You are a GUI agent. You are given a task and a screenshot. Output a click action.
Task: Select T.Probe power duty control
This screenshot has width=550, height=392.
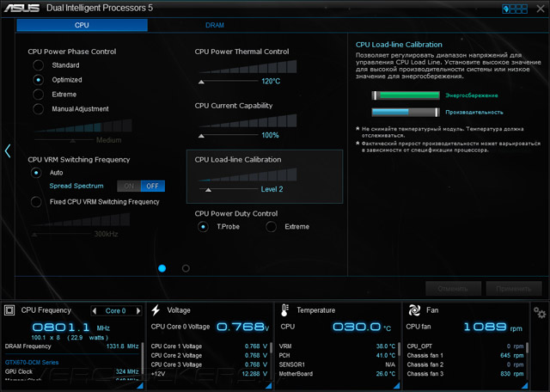tap(203, 227)
